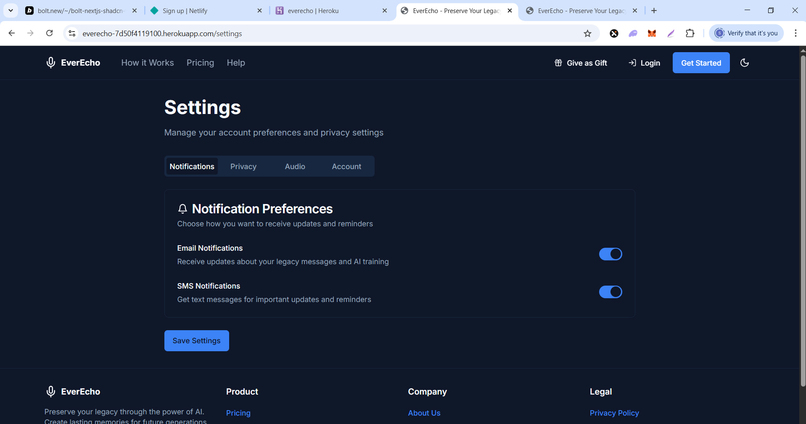Click the Login button
Image resolution: width=806 pixels, height=424 pixels.
[644, 63]
